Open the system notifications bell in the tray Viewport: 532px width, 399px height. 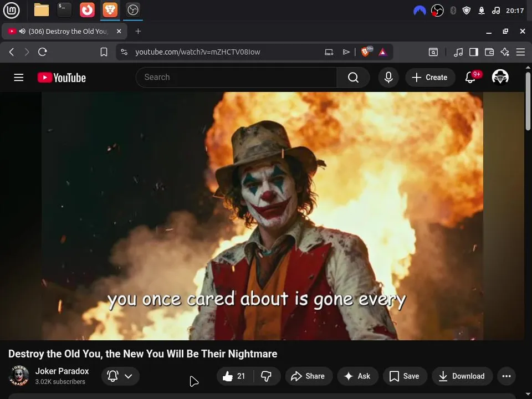pyautogui.click(x=482, y=11)
